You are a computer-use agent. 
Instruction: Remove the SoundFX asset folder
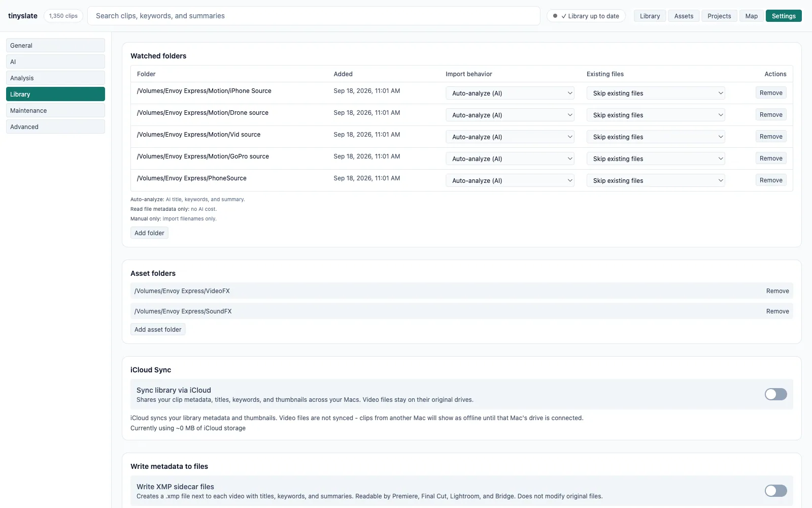(777, 311)
